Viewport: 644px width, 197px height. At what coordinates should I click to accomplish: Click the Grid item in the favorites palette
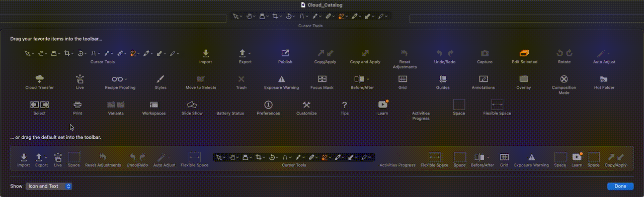tap(403, 82)
